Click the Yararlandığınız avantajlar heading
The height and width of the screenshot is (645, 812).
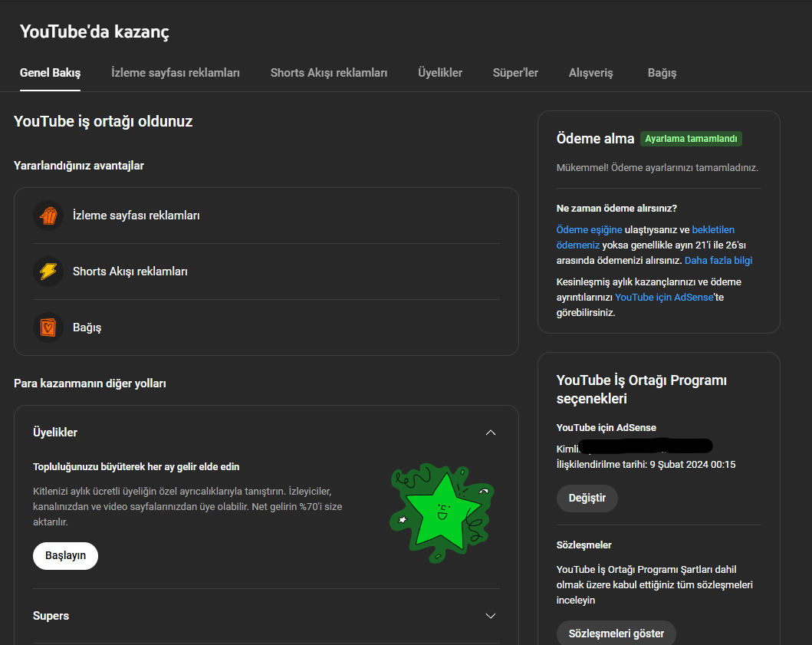79,166
